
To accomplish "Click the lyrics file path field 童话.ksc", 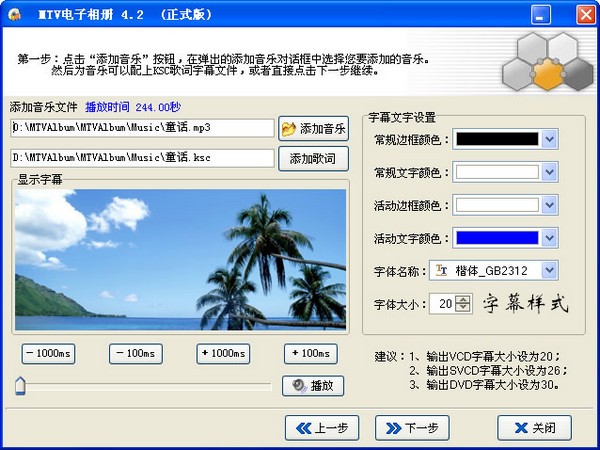I will [142, 158].
